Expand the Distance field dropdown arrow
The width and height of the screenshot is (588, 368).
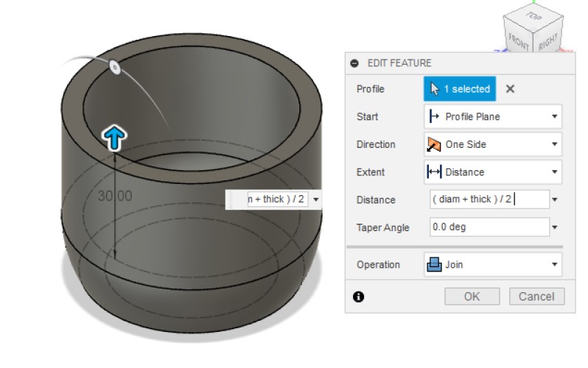click(x=555, y=199)
